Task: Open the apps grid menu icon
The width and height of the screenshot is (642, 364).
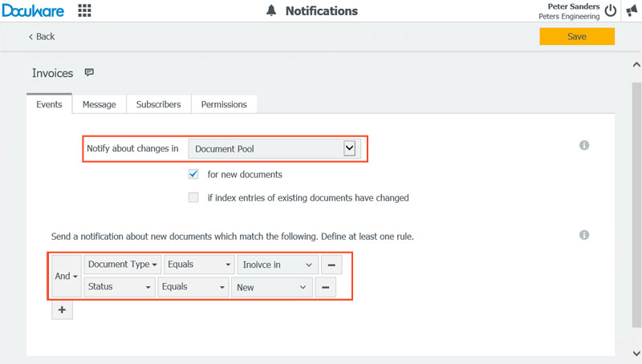Action: point(83,11)
